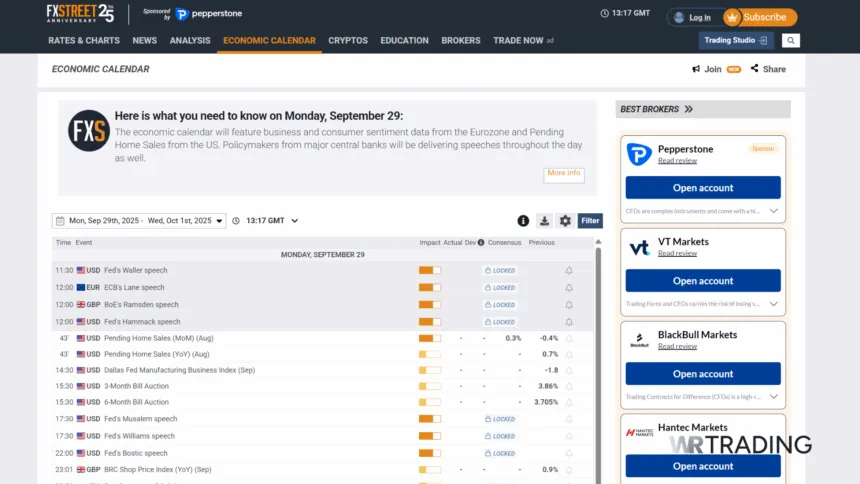The image size is (860, 484).
Task: Click the Hantec Markets broker logo
Action: (640, 432)
